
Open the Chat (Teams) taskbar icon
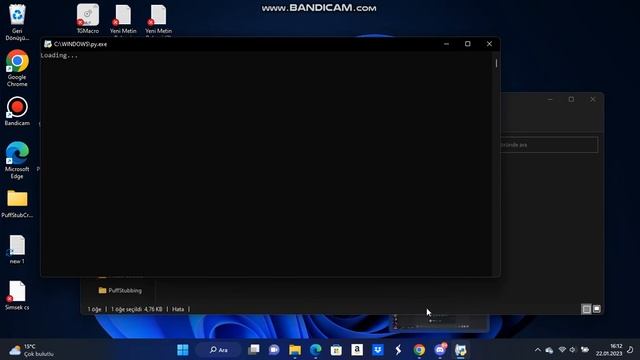click(x=274, y=350)
